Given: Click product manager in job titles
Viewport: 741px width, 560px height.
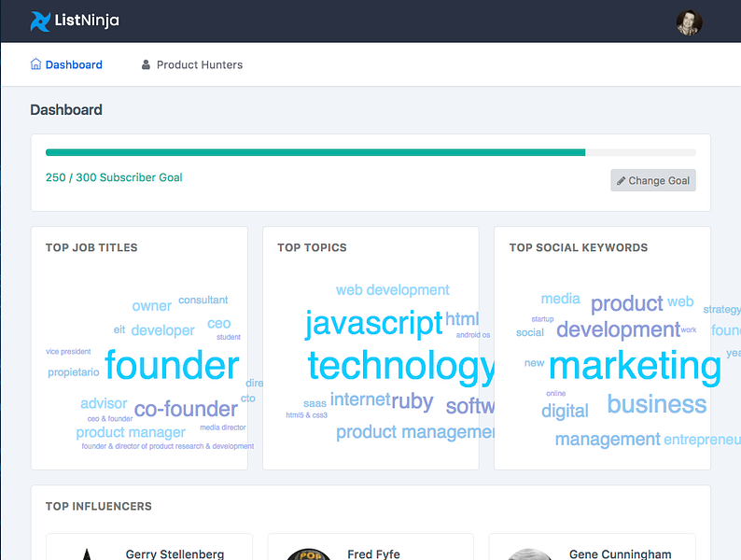Looking at the screenshot, I should click(x=131, y=432).
